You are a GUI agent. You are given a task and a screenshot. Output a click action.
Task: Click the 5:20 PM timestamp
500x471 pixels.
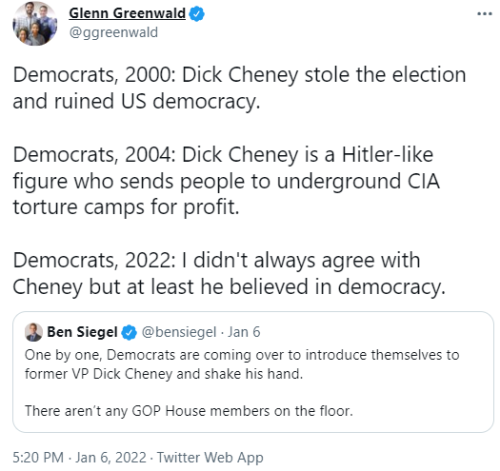[x=38, y=457]
